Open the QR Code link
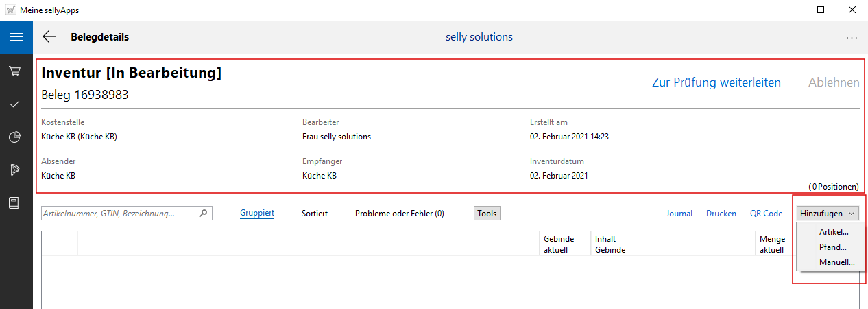Image resolution: width=868 pixels, height=309 pixels. click(766, 214)
